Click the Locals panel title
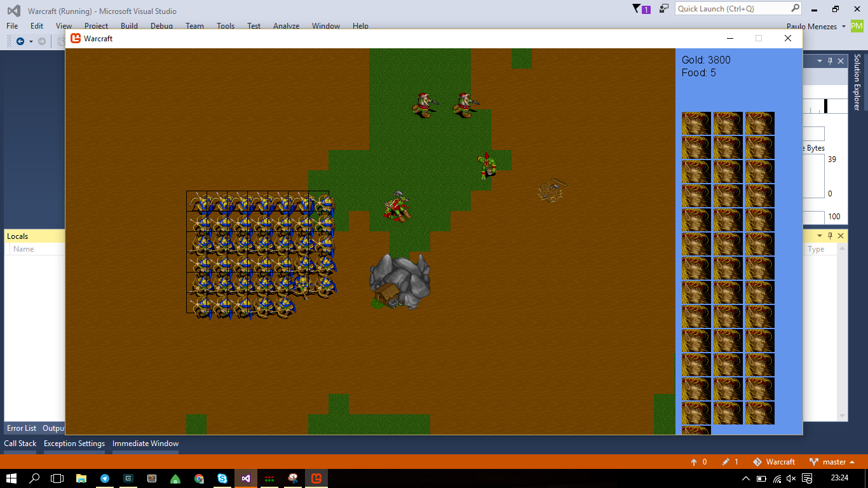868x488 pixels. [x=18, y=236]
